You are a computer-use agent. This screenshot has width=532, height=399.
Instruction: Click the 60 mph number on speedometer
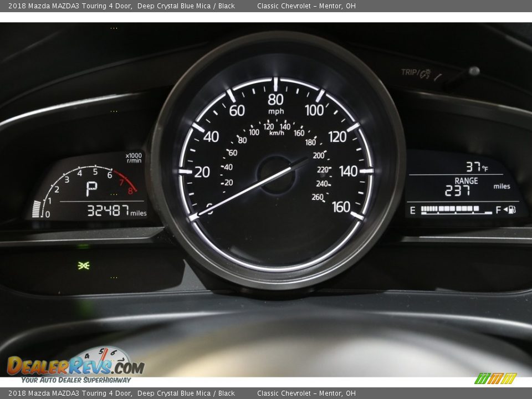(237, 111)
